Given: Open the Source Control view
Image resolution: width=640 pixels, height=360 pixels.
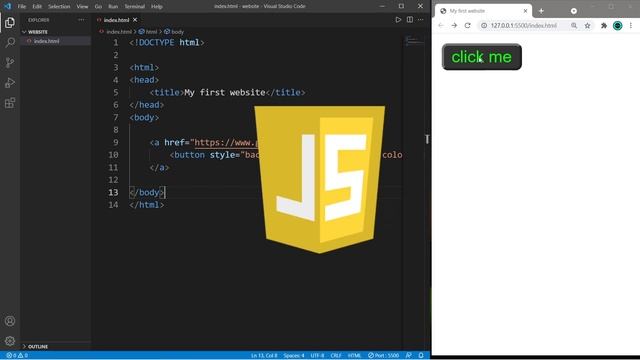Looking at the screenshot, I should coord(10,62).
